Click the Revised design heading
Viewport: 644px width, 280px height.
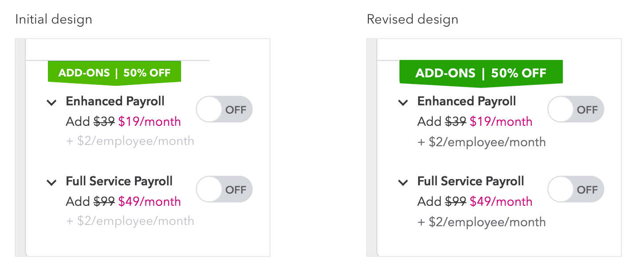(412, 20)
